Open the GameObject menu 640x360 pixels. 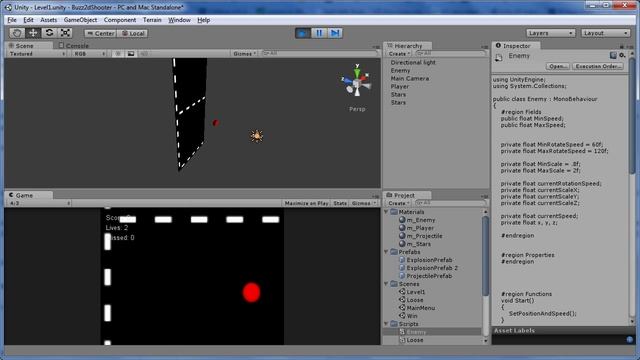tap(80, 20)
